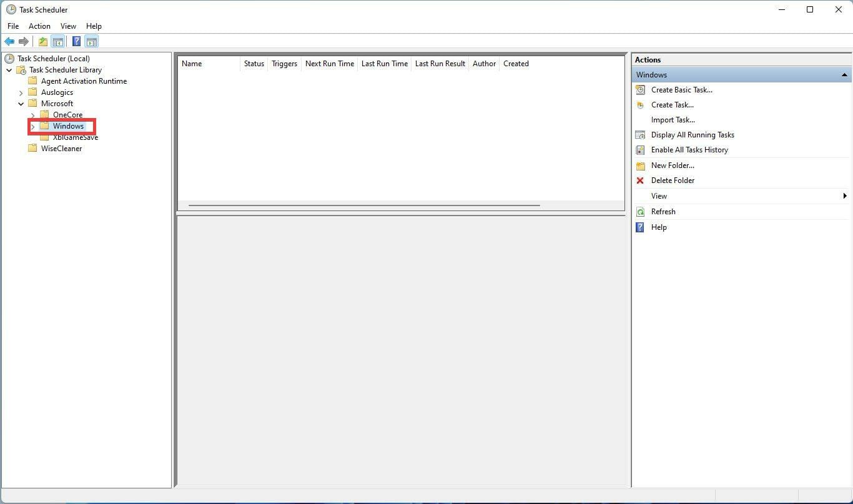Click Create Basic Task... action
Viewport: 853px width, 504px height.
tap(681, 90)
